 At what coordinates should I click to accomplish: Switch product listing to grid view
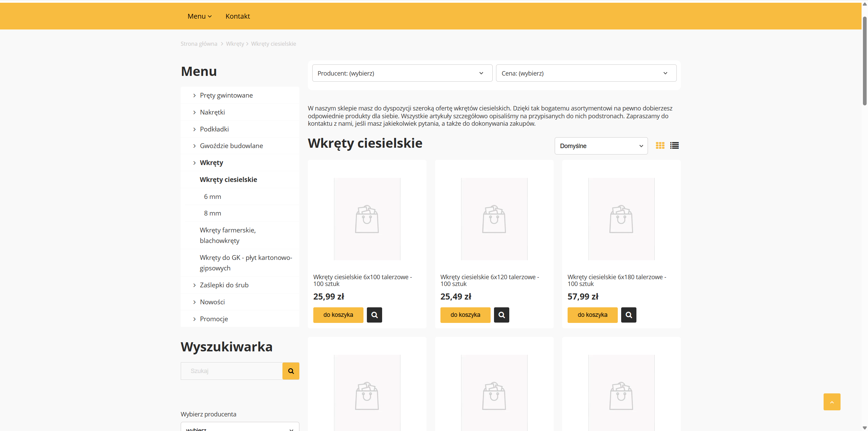click(660, 145)
